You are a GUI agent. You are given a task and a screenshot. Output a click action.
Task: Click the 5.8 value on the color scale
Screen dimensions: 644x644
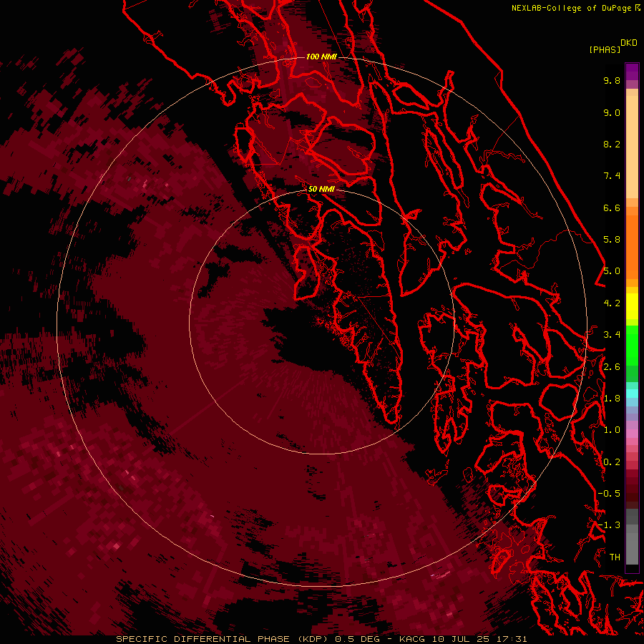[612, 240]
